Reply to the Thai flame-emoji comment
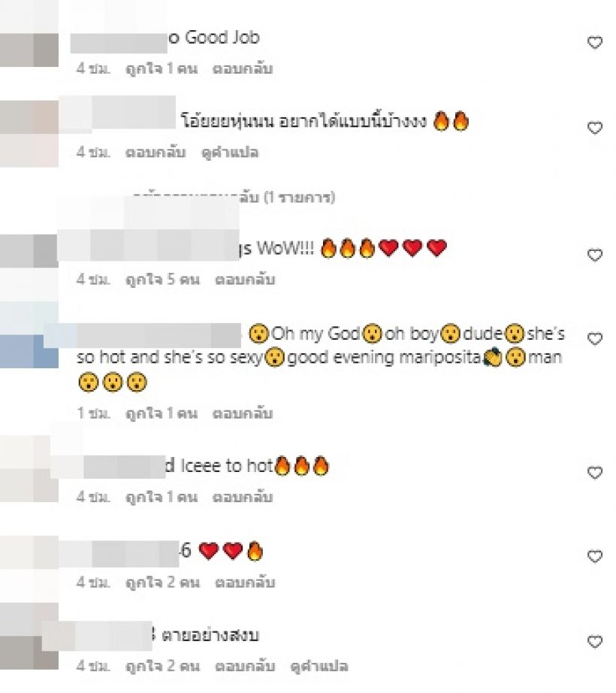The height and width of the screenshot is (693, 616). coord(156,153)
